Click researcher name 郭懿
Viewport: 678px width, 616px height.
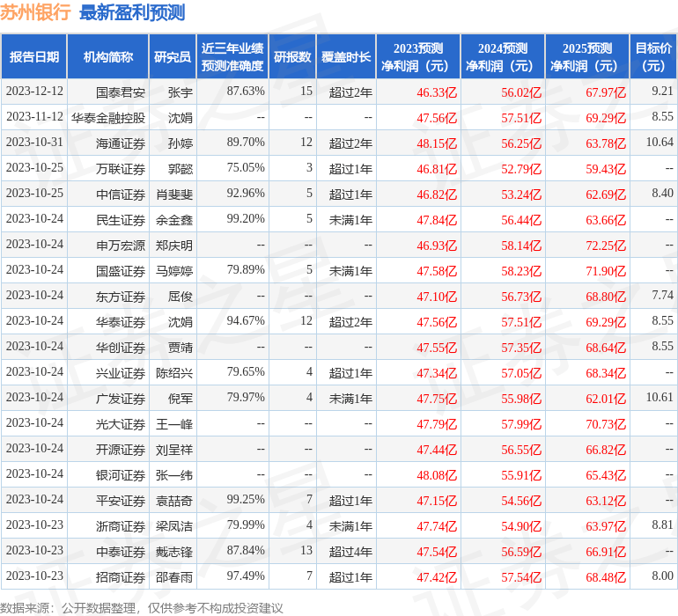click(180, 169)
